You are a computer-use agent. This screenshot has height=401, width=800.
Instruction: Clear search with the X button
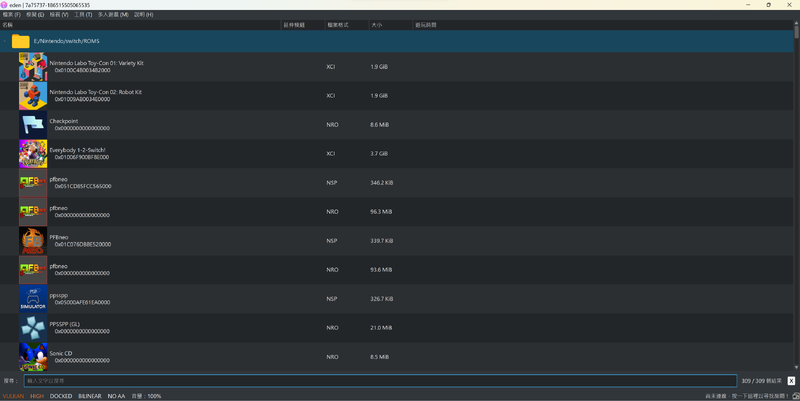(791, 381)
